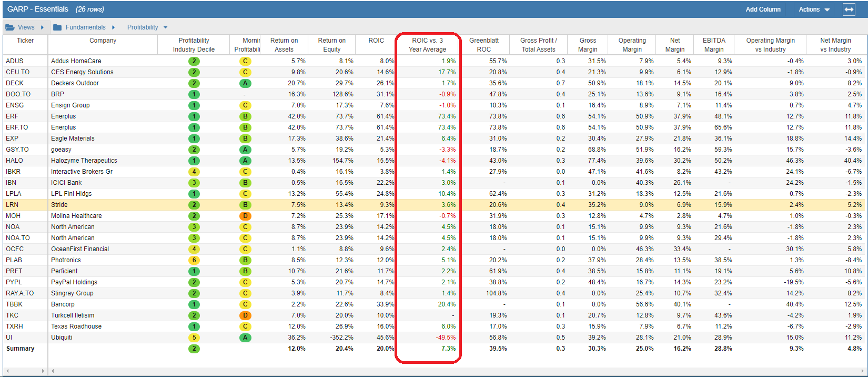
Task: Click the C grade badge for Ensign Group
Action: (245, 105)
